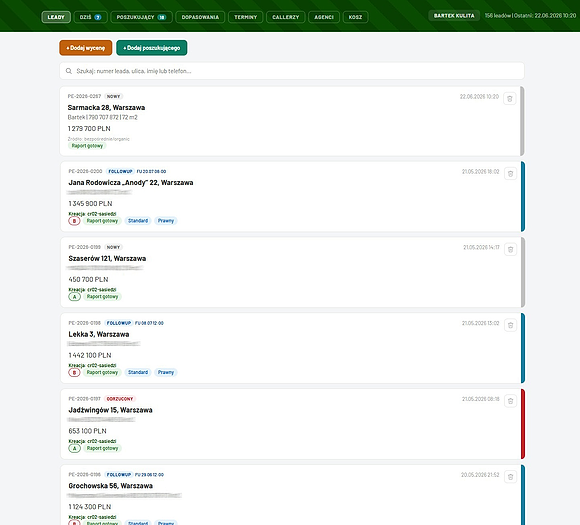
Task: Click the Dodaj wycenę button
Action: (86, 48)
